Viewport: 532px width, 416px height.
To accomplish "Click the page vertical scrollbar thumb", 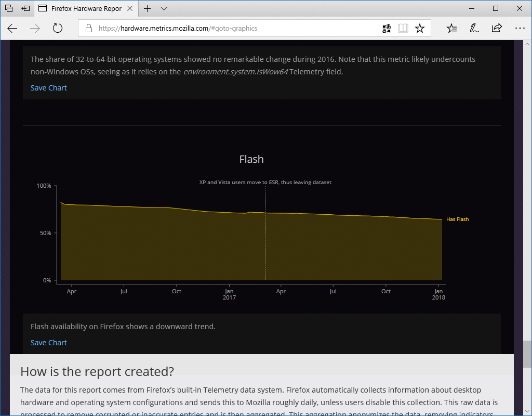I will point(527,354).
